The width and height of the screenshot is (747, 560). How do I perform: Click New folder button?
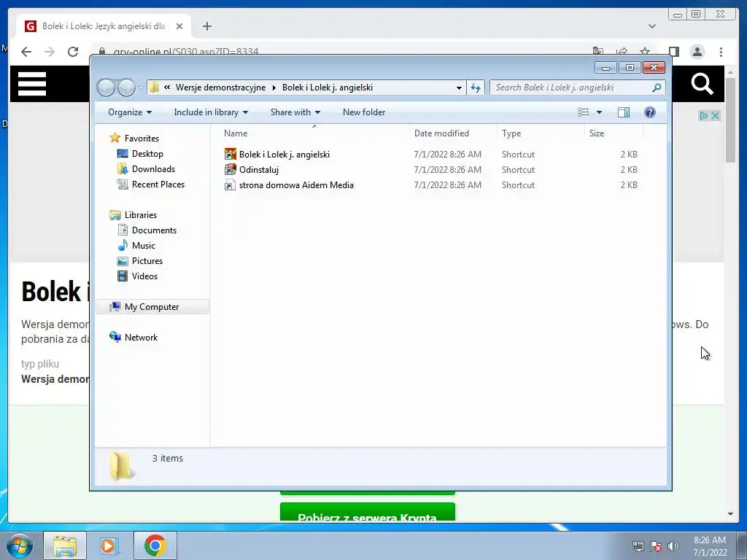tap(364, 112)
